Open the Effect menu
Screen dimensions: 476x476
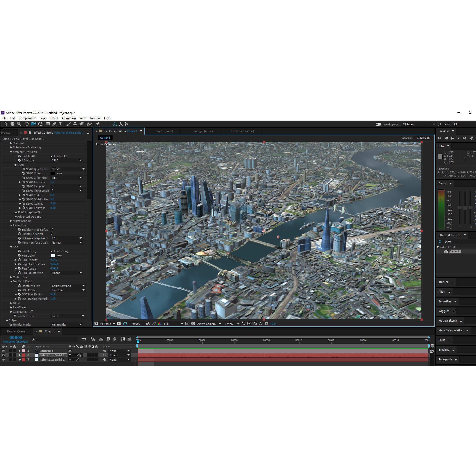54,118
